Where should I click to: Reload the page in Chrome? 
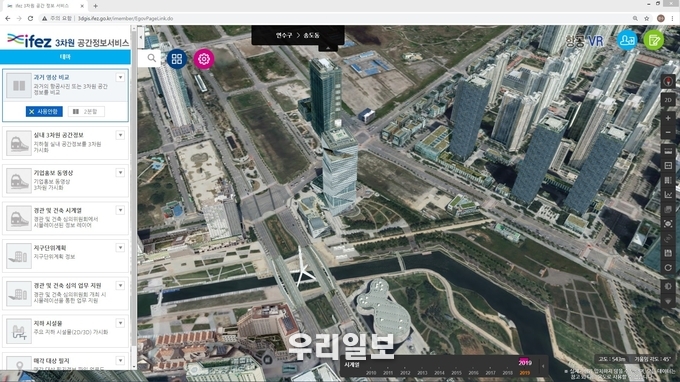coord(30,19)
